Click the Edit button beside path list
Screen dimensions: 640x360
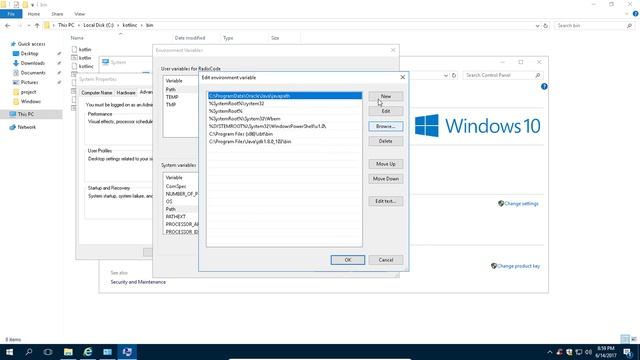(x=385, y=111)
